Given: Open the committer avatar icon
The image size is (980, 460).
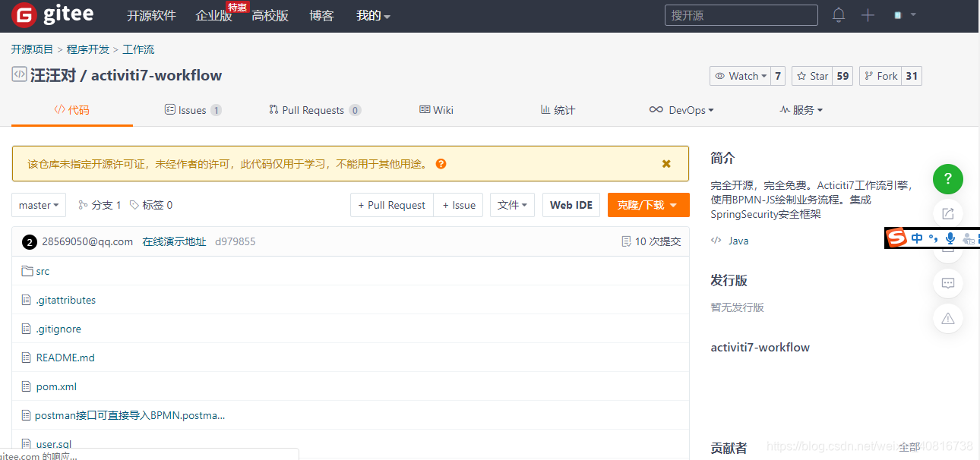Looking at the screenshot, I should coord(30,242).
